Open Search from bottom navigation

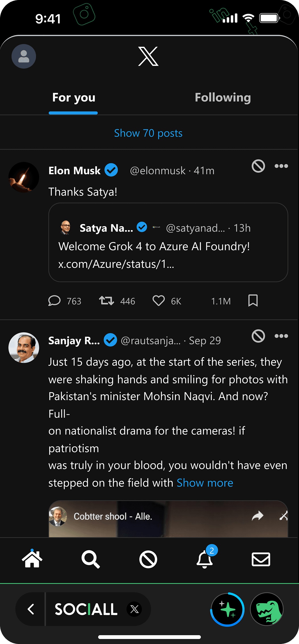(x=90, y=559)
